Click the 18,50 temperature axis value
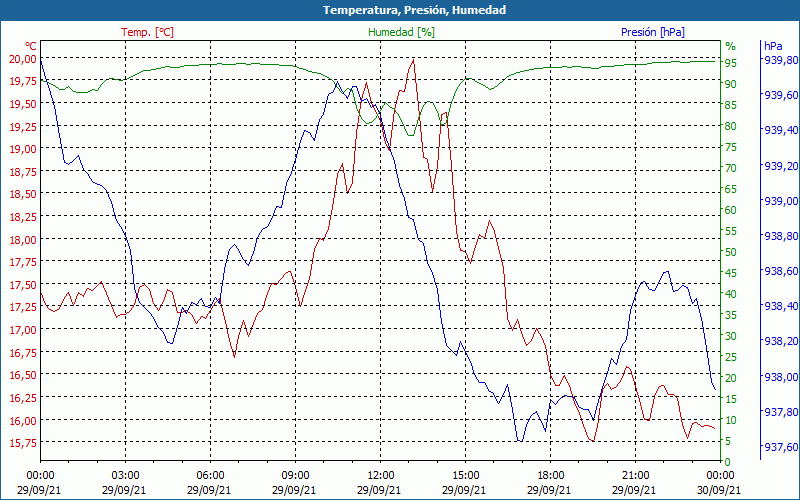The height and width of the screenshot is (500, 800). click(x=22, y=195)
